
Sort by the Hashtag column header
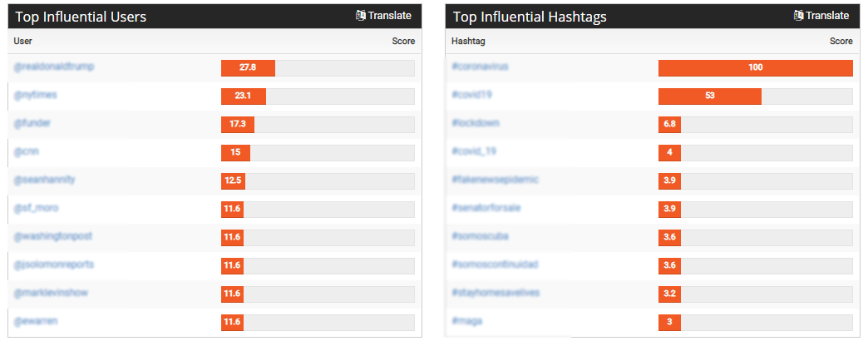click(x=468, y=41)
